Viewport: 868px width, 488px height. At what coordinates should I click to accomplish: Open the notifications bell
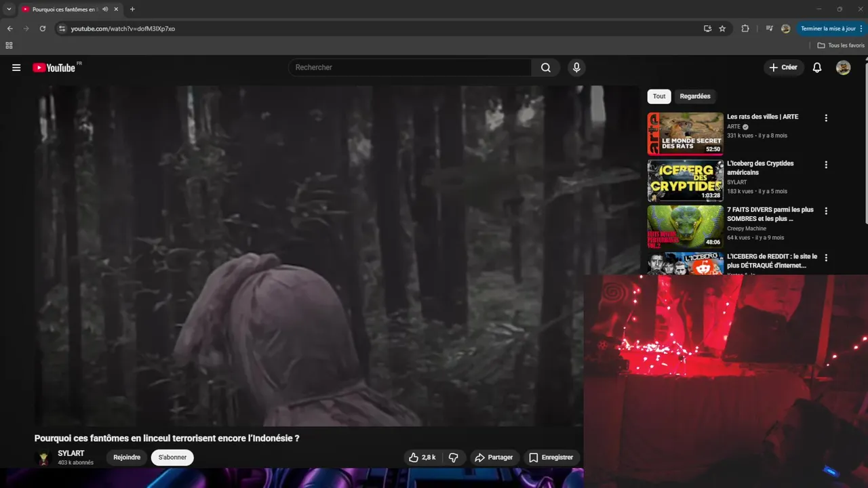[x=817, y=68]
